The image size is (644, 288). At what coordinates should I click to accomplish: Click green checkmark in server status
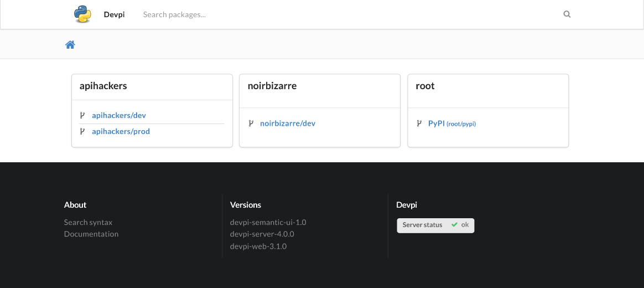point(454,225)
